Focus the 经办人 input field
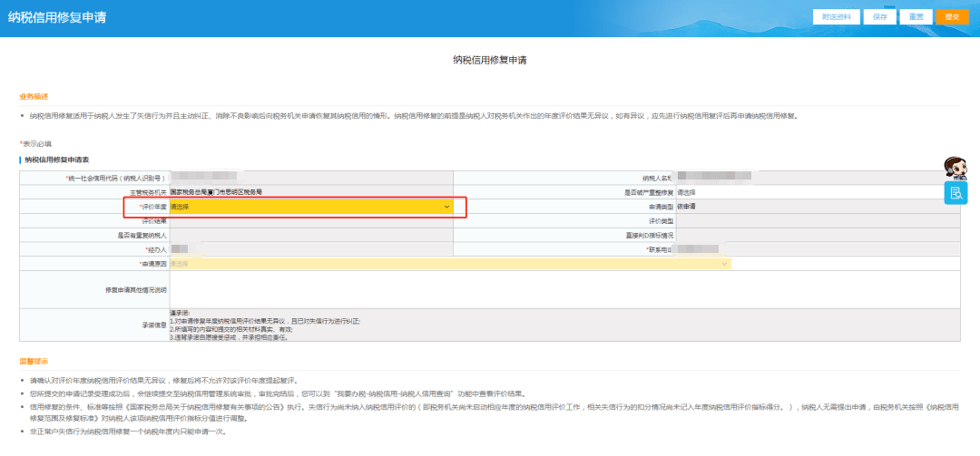Image resolution: width=980 pixels, height=456 pixels. 309,249
